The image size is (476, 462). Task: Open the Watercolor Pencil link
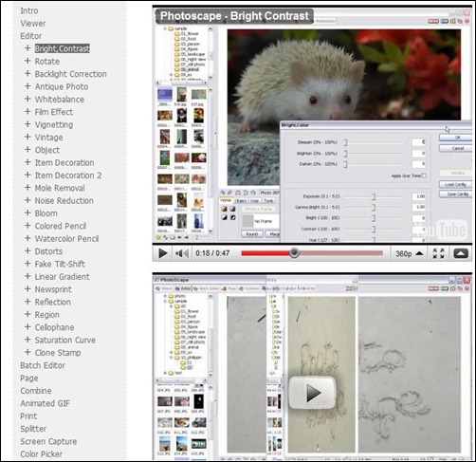66,238
